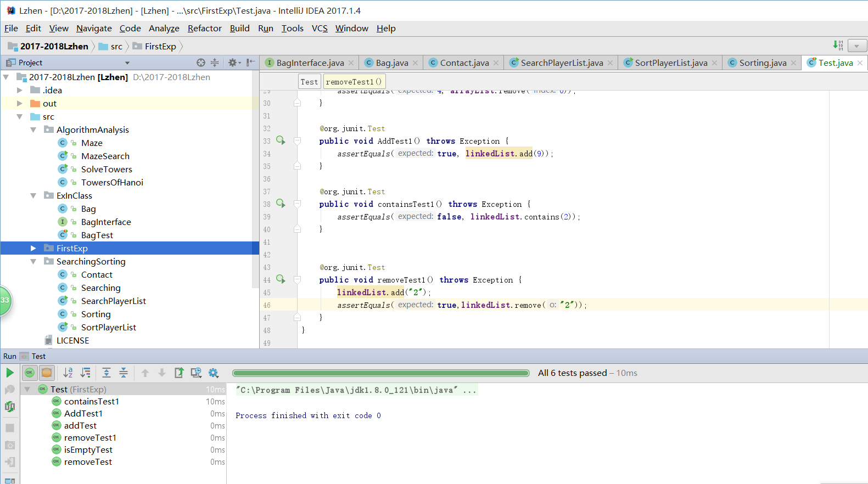The image size is (868, 484).
Task: Close the Contact.java tab
Action: click(496, 63)
